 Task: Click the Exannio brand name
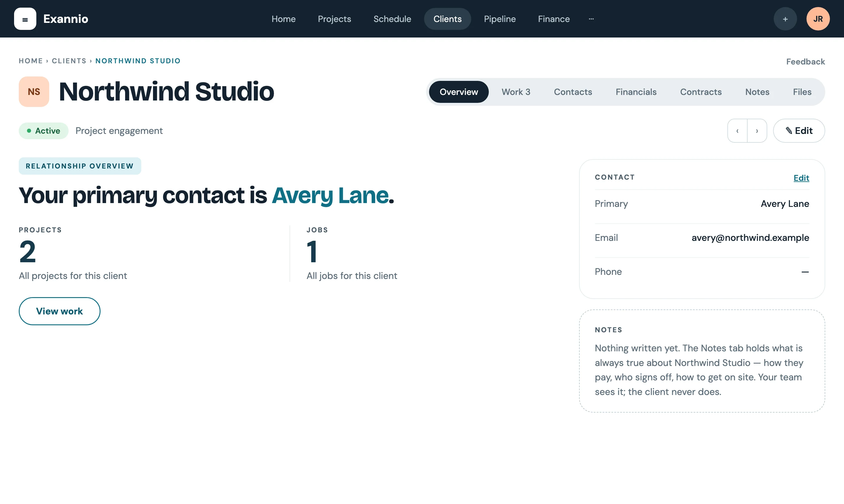66,19
